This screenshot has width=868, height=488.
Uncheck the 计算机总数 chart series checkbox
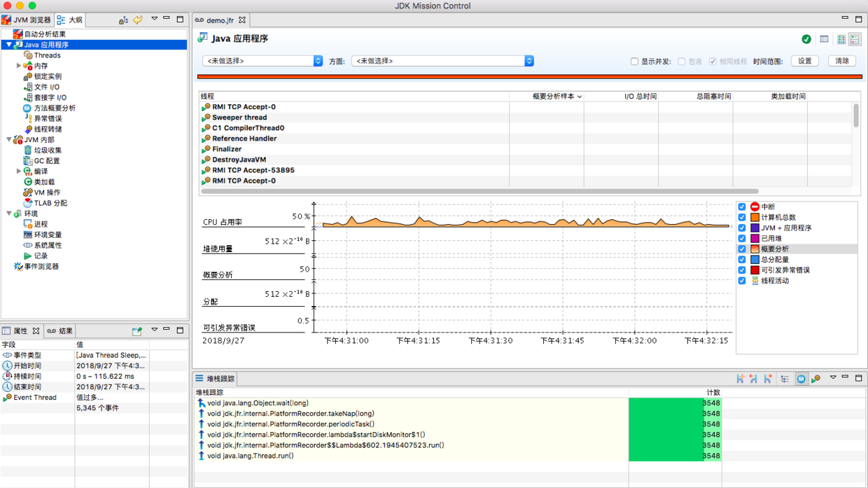click(x=742, y=217)
